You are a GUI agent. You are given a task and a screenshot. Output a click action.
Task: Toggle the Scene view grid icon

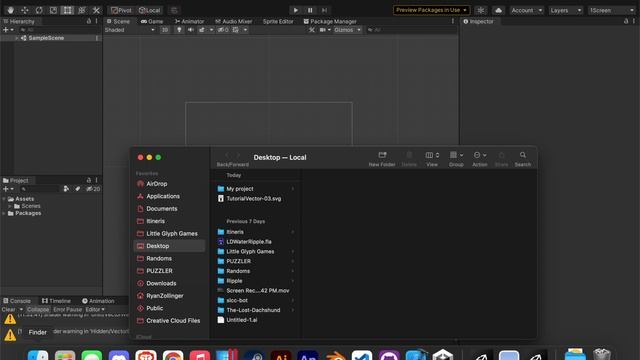pos(236,30)
